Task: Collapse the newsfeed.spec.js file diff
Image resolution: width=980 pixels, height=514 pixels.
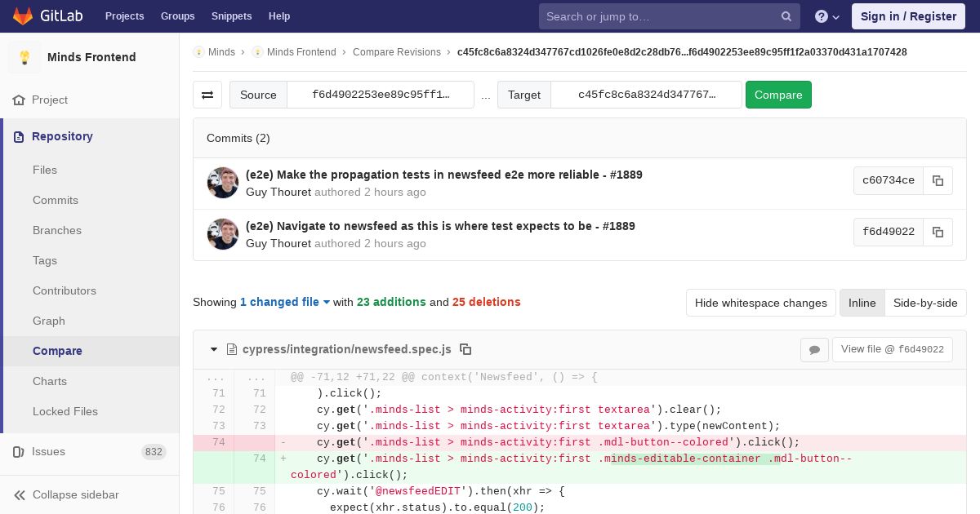Action: (214, 349)
